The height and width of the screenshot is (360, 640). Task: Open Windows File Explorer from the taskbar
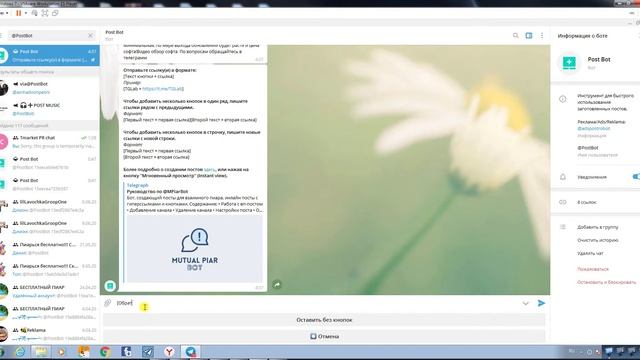click(41, 351)
